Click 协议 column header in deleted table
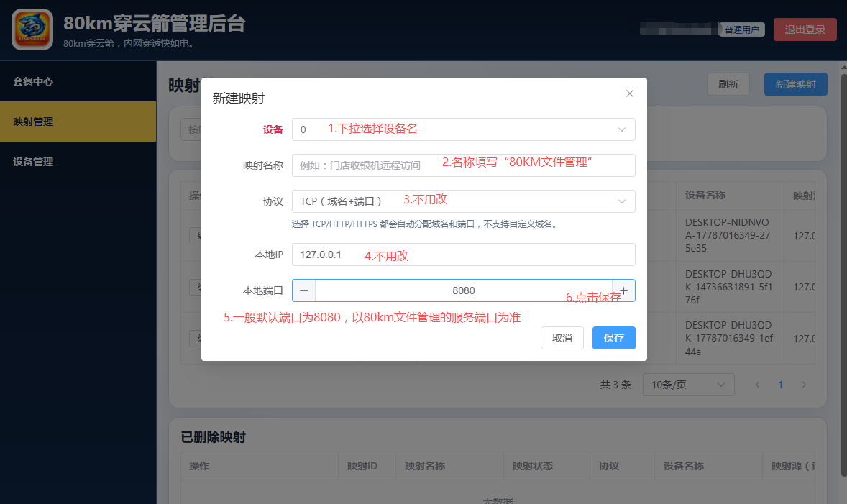 pyautogui.click(x=609, y=466)
